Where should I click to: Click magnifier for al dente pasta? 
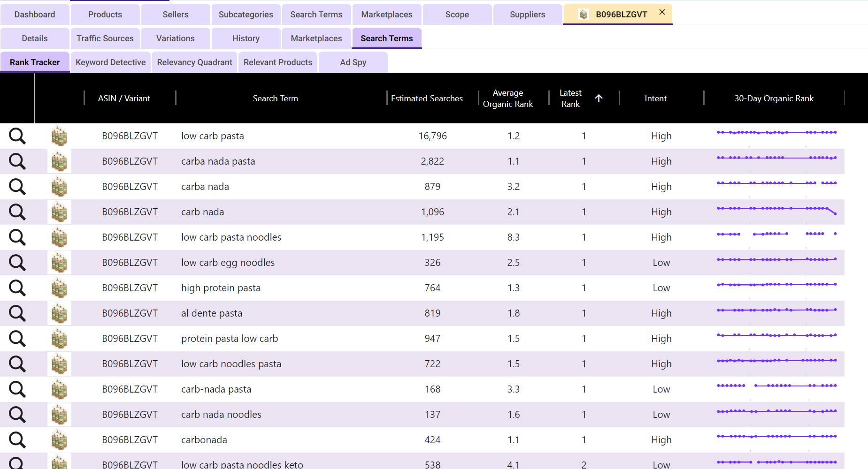click(x=17, y=313)
